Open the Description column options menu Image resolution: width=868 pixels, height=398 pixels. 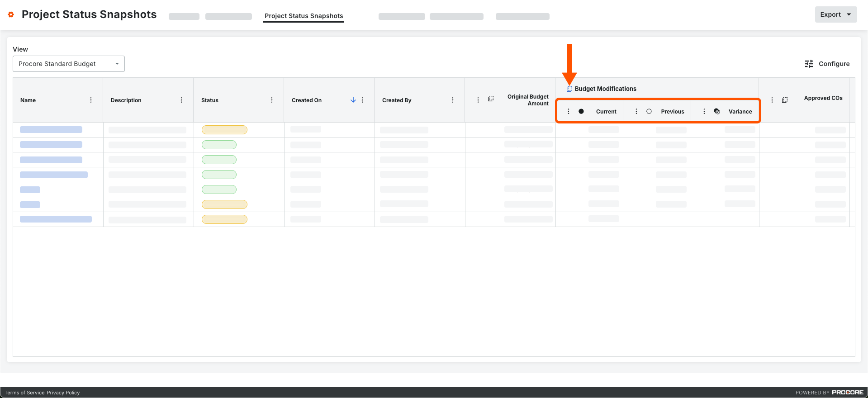[x=181, y=100]
